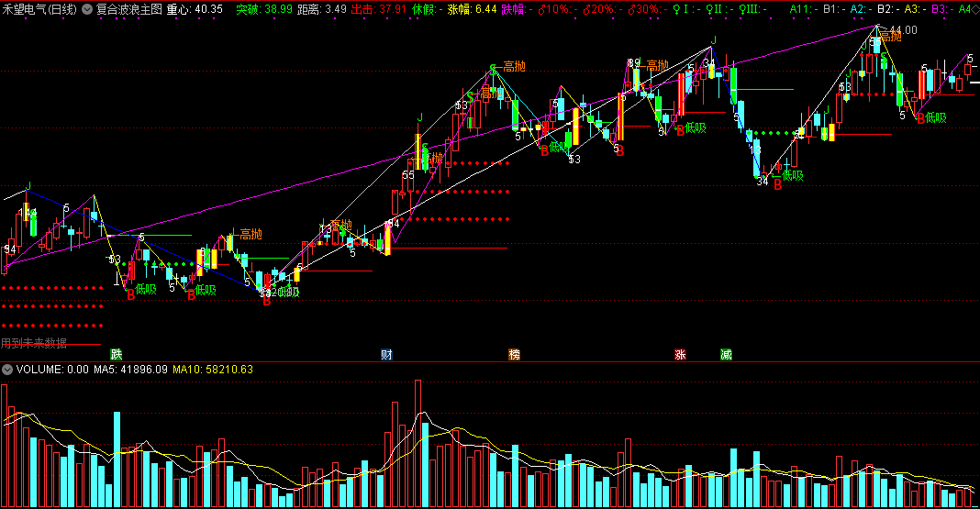Click the MA5: 41896.09 value
Viewport: 980px width, 509px height.
pos(130,370)
